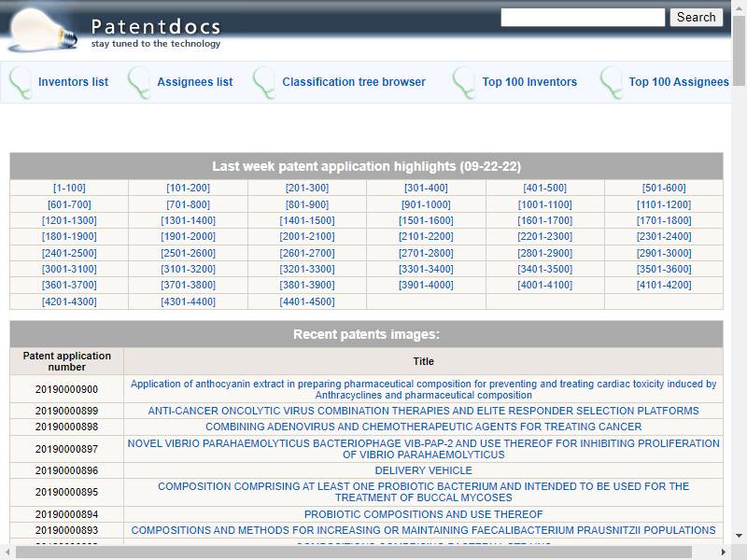
Task: Open patent highlights range [4401-4500]
Action: (x=307, y=301)
